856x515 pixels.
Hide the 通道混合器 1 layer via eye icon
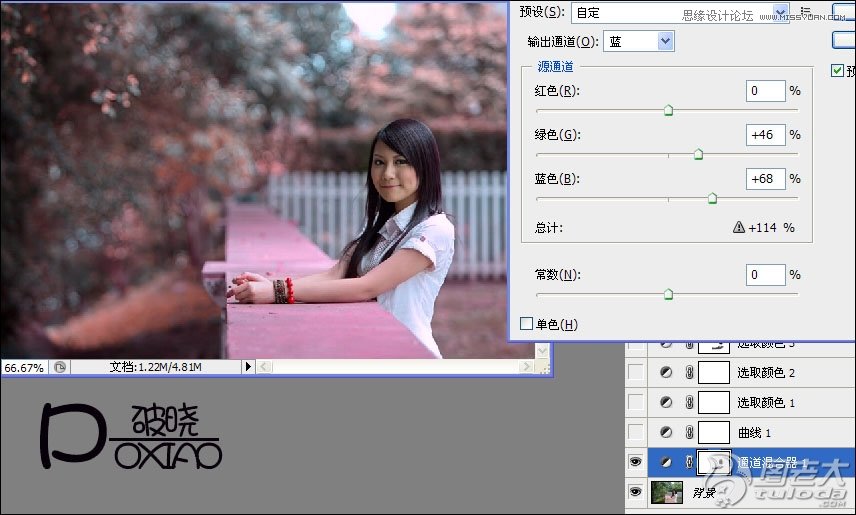point(635,462)
